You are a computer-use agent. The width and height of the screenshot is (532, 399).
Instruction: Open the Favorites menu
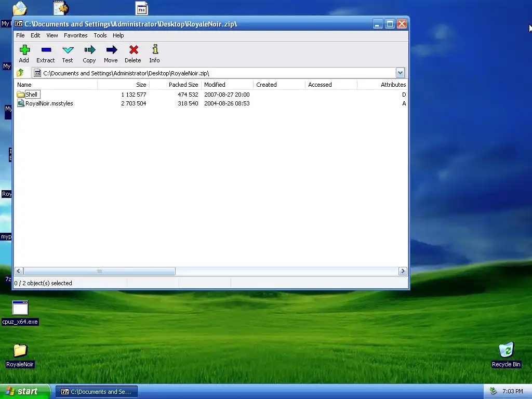click(x=76, y=35)
